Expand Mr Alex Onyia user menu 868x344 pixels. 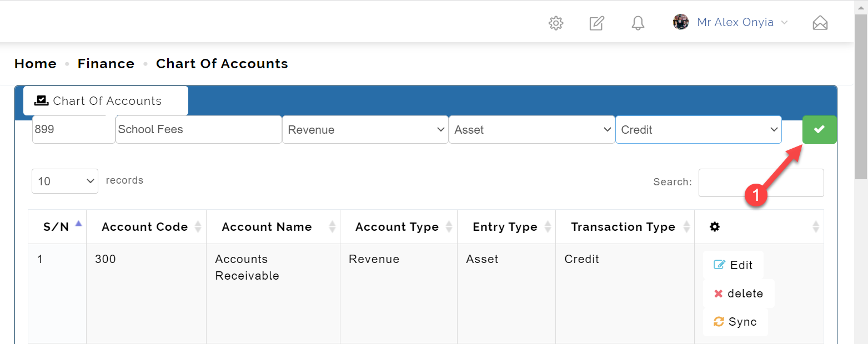(x=741, y=22)
